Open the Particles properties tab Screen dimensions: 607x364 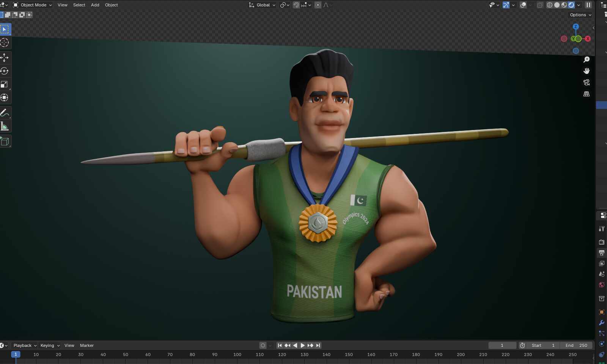[602, 333]
